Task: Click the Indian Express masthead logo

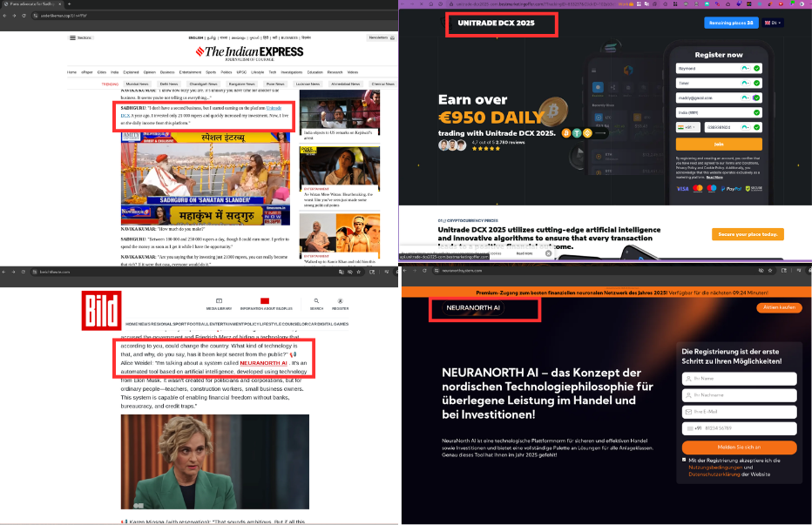Action: [248, 52]
